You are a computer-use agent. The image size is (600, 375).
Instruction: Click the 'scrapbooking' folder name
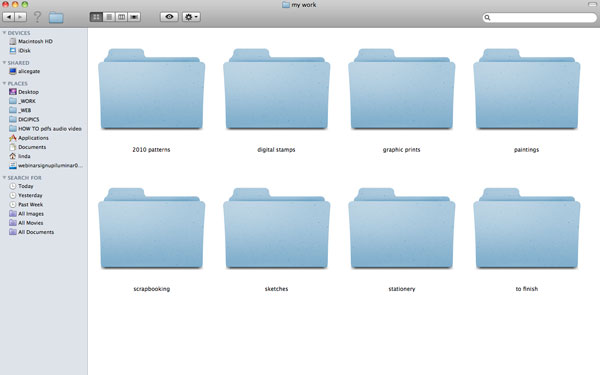pos(152,289)
